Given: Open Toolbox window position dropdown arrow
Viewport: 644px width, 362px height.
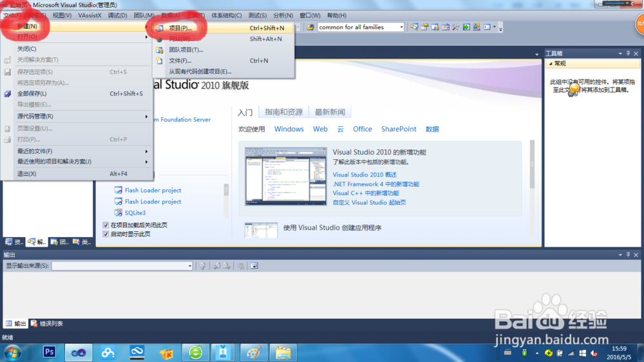Looking at the screenshot, I should 620,53.
